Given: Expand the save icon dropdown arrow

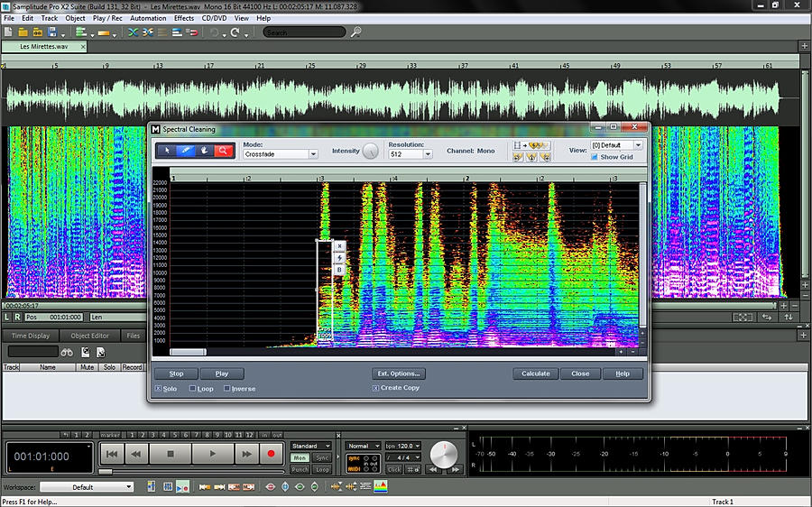Looking at the screenshot, I should pos(62,34).
